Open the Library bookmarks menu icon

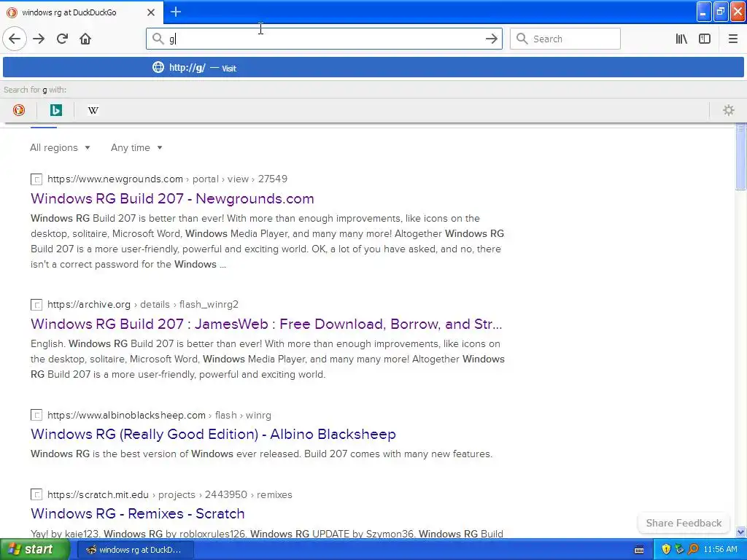(681, 39)
